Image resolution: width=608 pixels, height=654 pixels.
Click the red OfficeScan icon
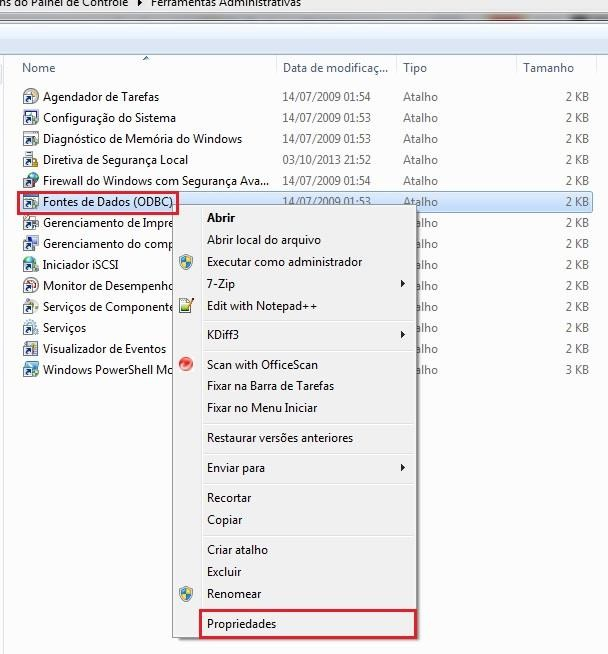coord(186,364)
